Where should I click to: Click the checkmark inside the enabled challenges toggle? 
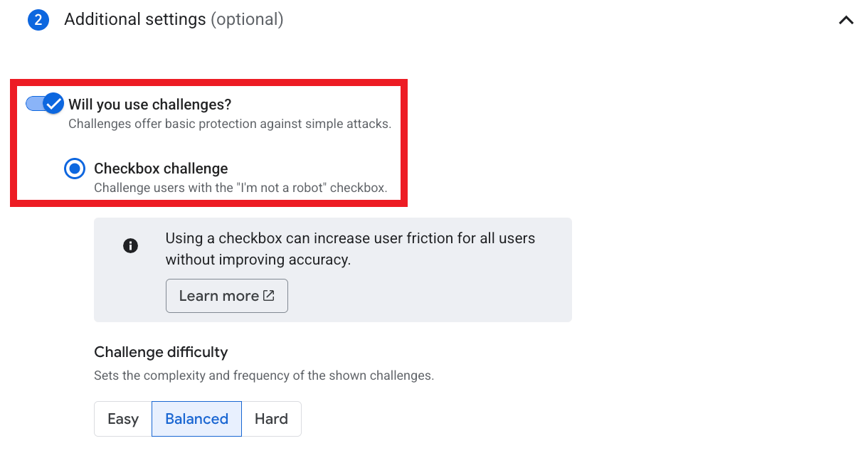coord(54,103)
